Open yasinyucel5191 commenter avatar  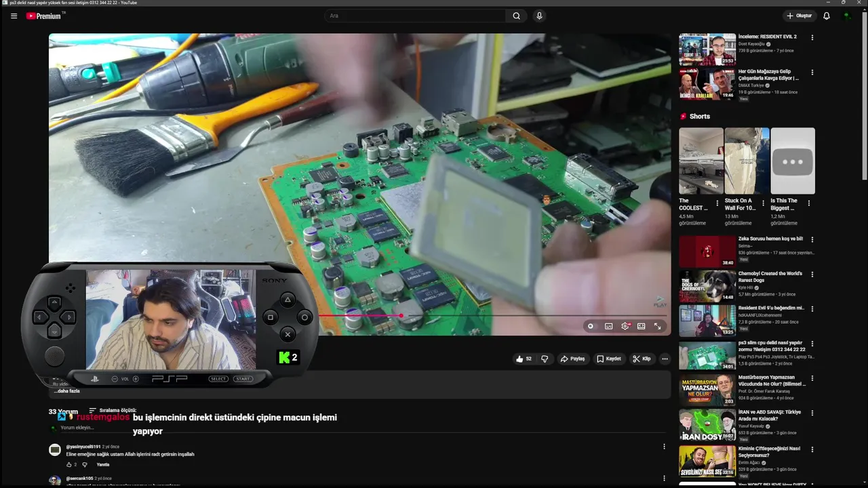[x=55, y=450]
